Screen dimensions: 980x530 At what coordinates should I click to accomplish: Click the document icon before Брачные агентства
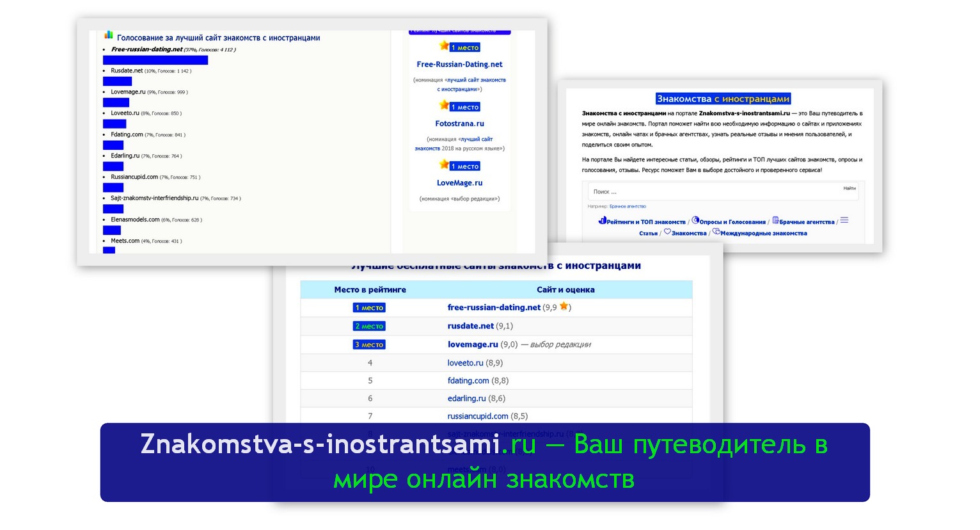tap(775, 221)
